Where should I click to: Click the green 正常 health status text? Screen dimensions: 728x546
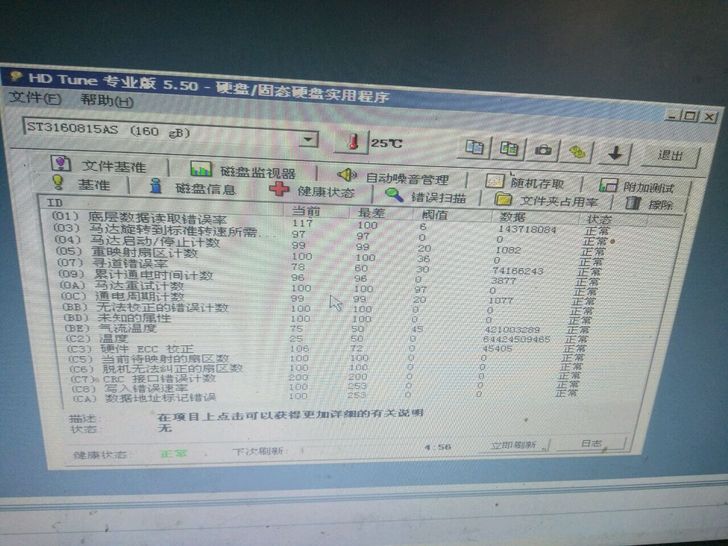click(174, 454)
